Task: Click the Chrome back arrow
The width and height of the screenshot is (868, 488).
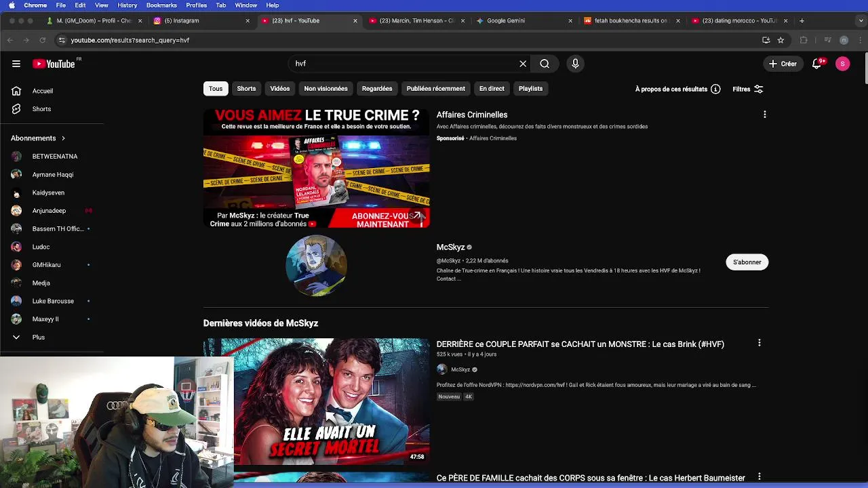Action: tap(10, 40)
